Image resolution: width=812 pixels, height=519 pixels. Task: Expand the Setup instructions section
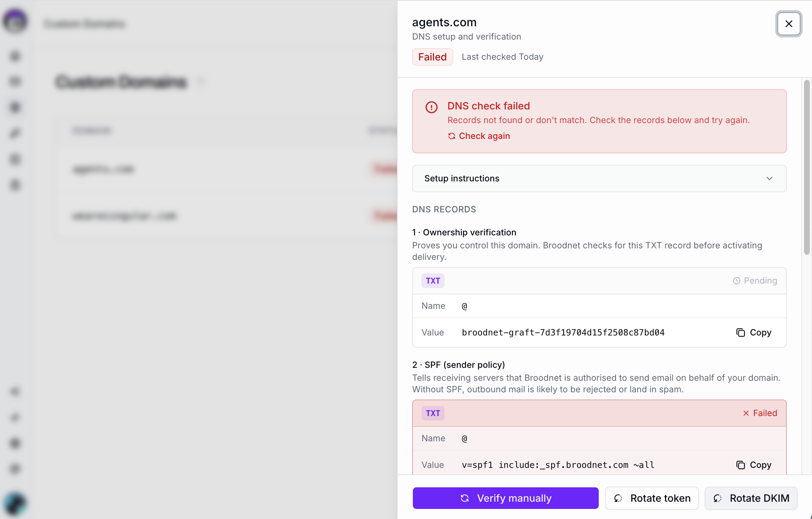(599, 179)
